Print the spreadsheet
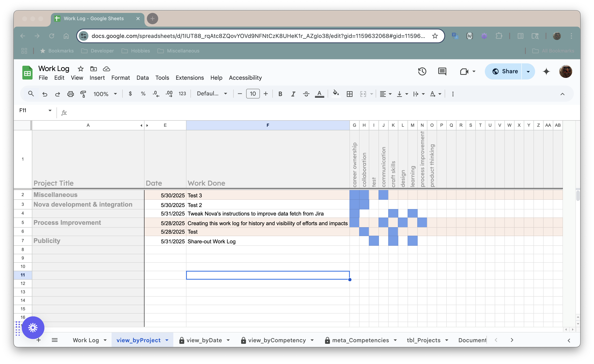This screenshot has width=594, height=364. coord(70,94)
